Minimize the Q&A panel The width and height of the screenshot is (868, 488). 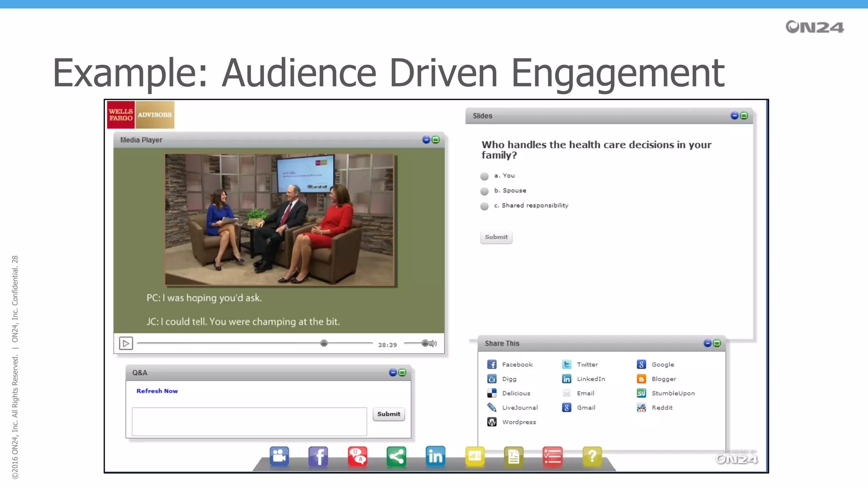pos(393,372)
